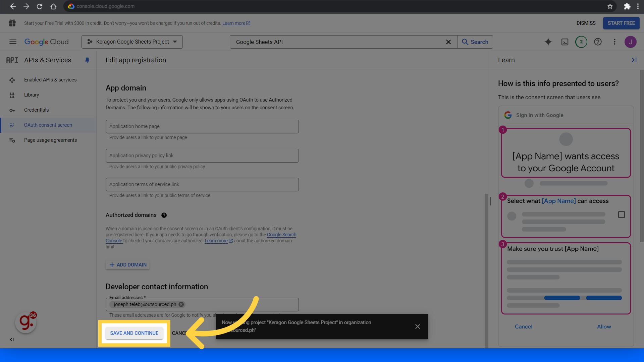
Task: Activate Cloud Shell terminal icon
Action: pyautogui.click(x=565, y=42)
